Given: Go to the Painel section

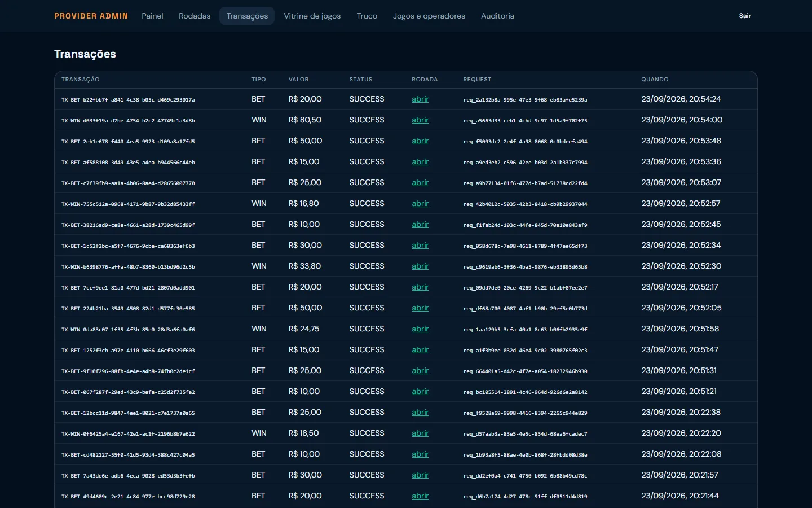Looking at the screenshot, I should [x=152, y=16].
